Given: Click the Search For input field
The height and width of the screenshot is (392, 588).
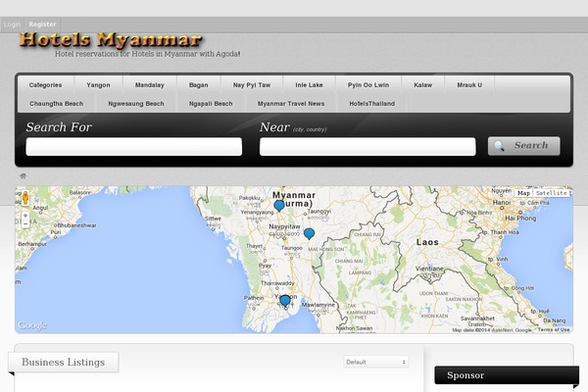Looking at the screenshot, I should point(134,147).
